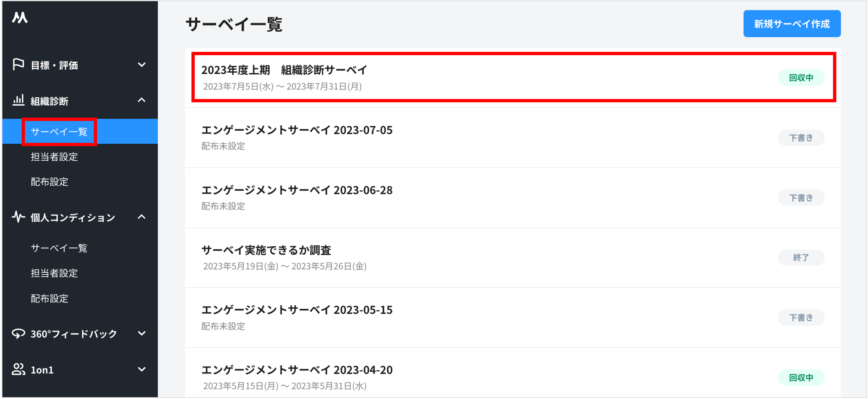This screenshot has height=399, width=868.
Task: Click the people icon beside 1on1
Action: click(x=18, y=369)
